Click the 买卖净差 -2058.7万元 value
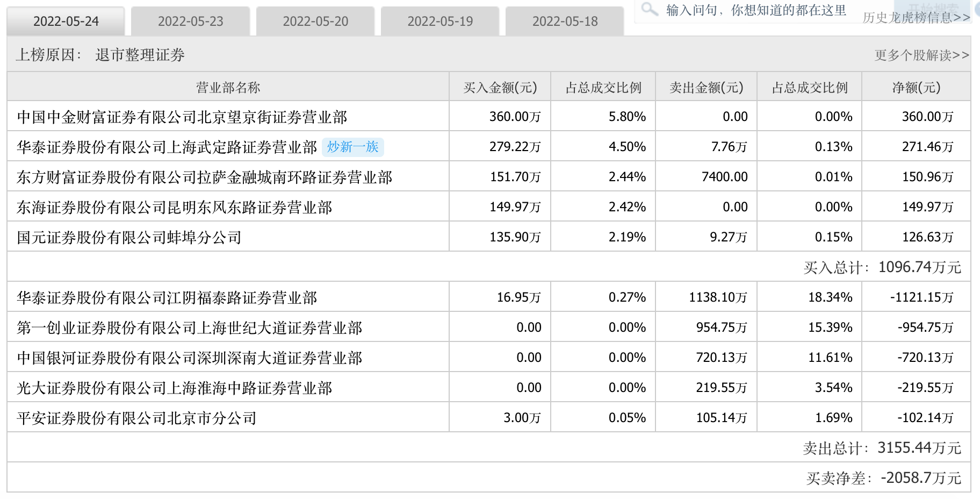 [x=884, y=478]
